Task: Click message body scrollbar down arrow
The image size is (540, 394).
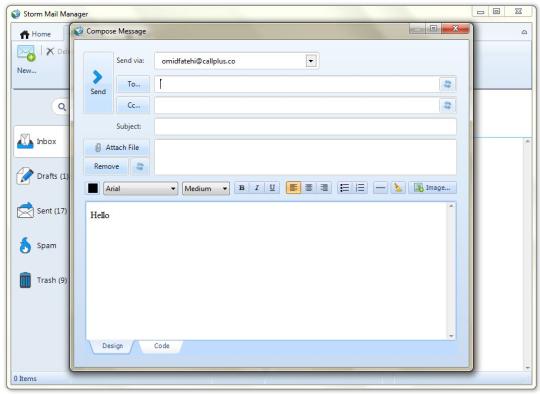Action: click(451, 336)
